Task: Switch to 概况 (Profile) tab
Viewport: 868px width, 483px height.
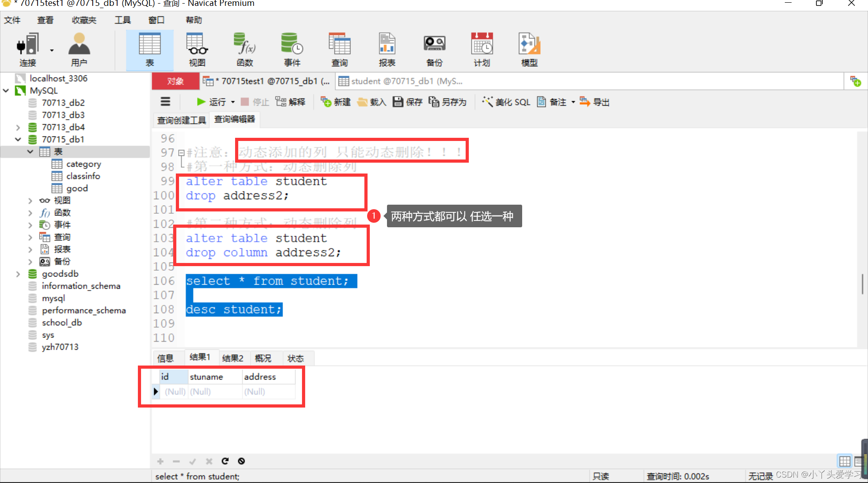Action: point(263,358)
